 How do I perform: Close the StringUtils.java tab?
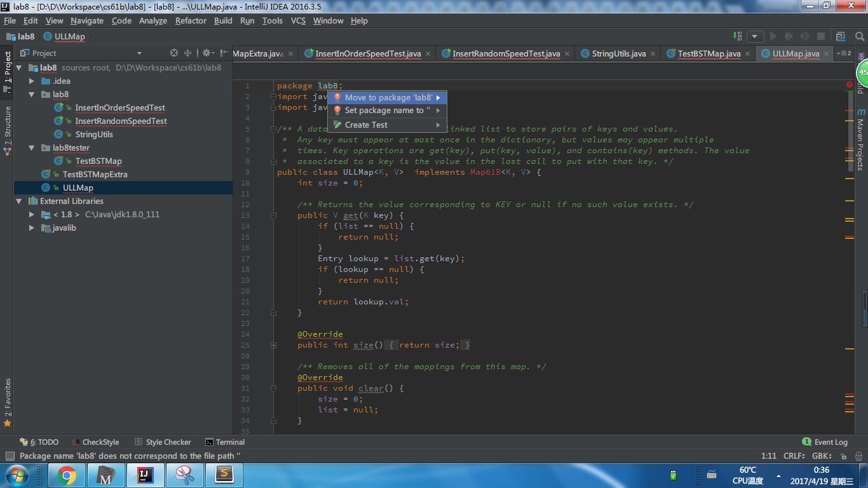[x=654, y=54]
